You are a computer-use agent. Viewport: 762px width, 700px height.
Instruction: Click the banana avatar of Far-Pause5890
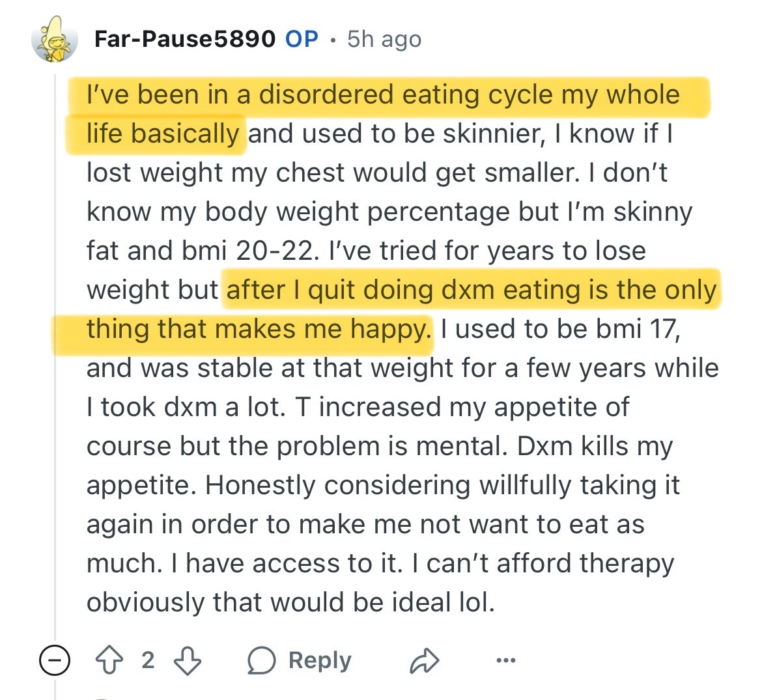[55, 40]
